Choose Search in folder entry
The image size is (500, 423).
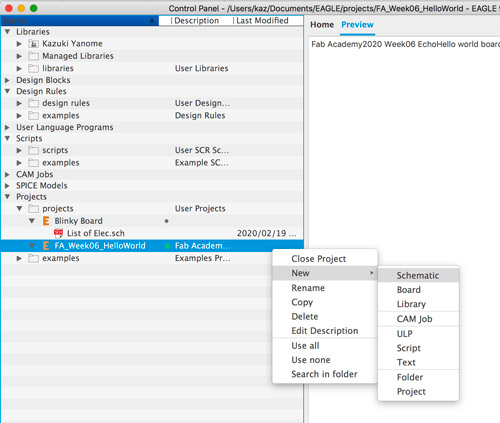[x=325, y=374]
